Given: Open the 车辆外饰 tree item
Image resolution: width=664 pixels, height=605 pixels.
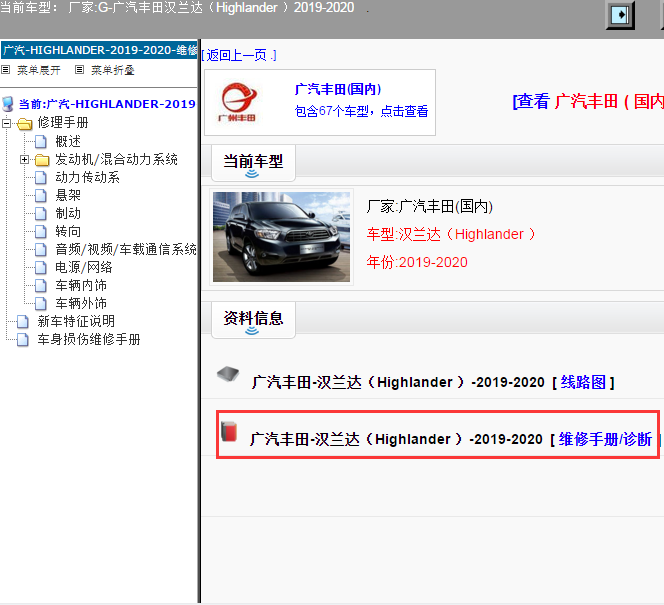Looking at the screenshot, I should click(81, 303).
